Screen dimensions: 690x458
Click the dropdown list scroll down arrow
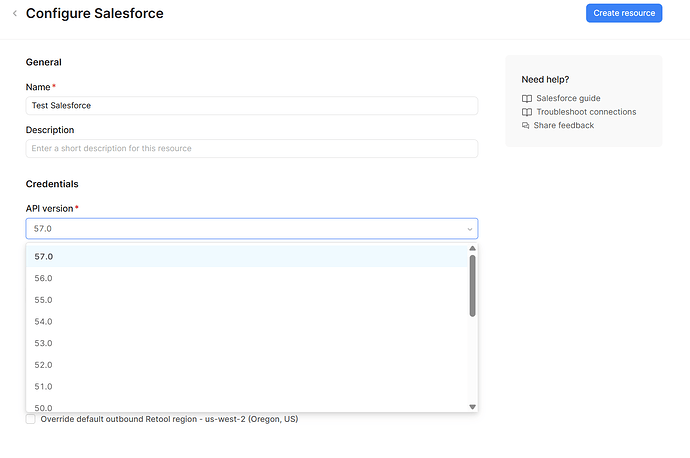point(472,407)
